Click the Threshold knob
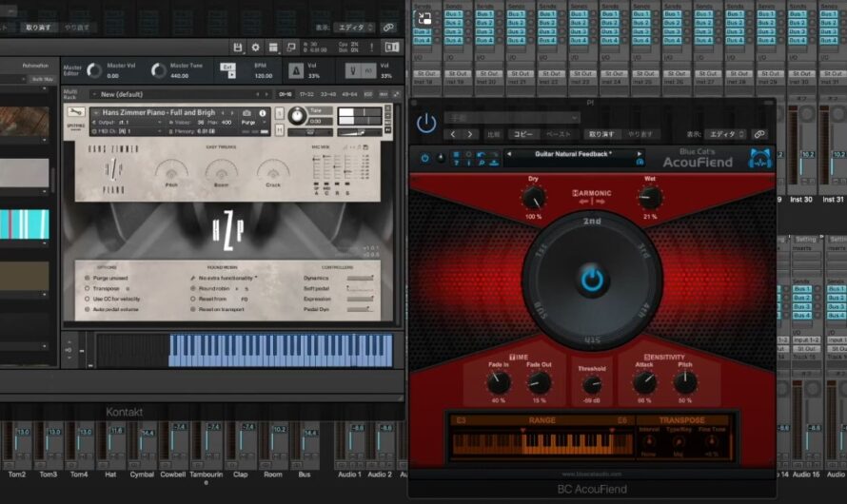This screenshot has width=847, height=504. point(592,385)
